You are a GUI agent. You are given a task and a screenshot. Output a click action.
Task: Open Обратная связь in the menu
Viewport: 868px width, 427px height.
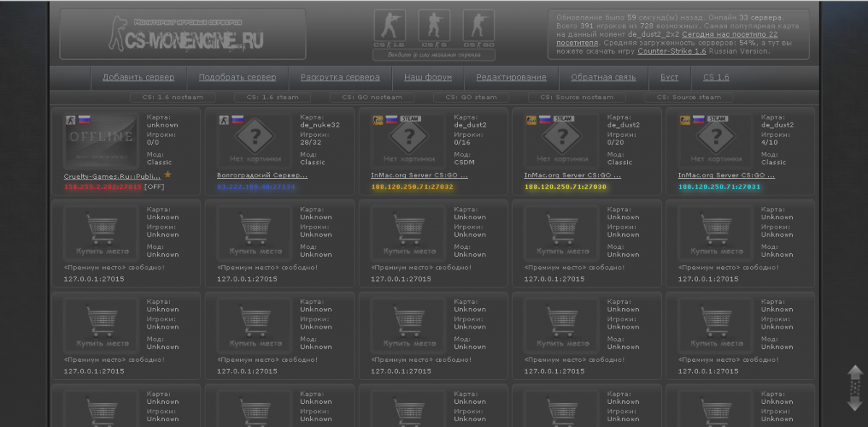tap(603, 77)
